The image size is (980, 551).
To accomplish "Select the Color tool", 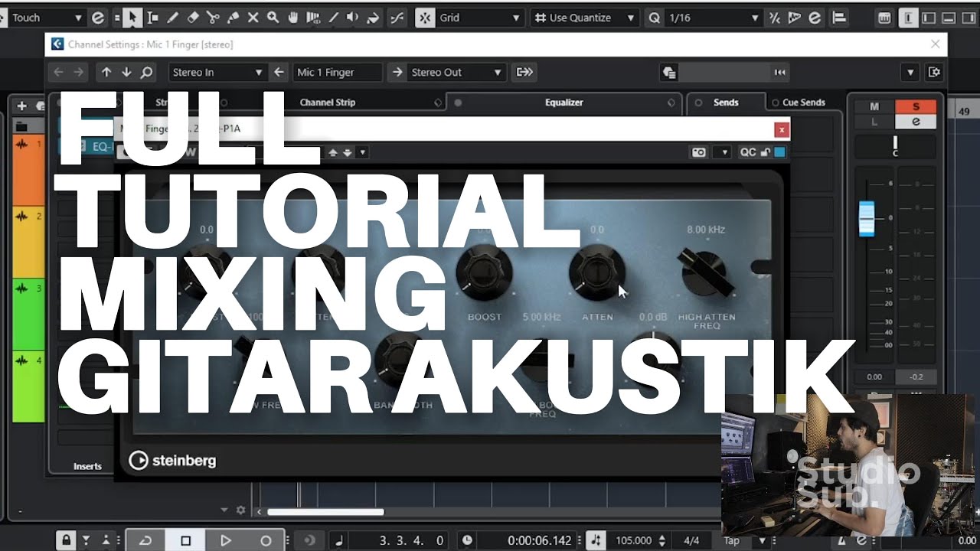I will point(373,18).
